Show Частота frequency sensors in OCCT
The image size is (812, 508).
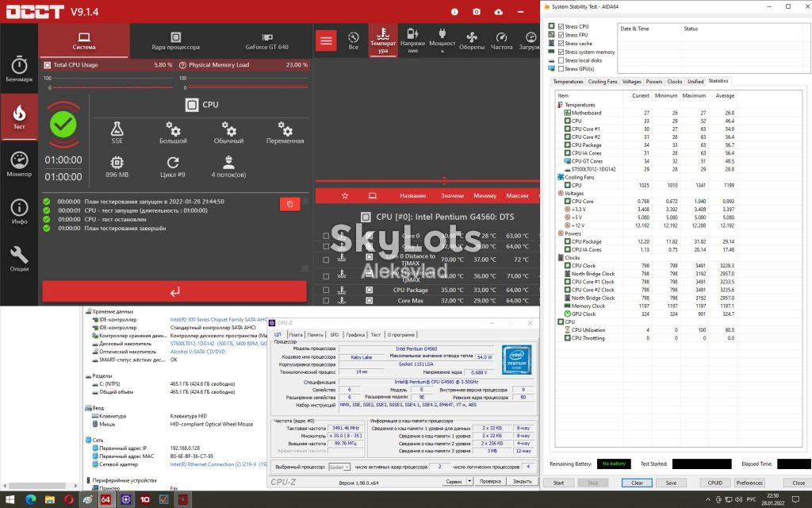coord(501,40)
